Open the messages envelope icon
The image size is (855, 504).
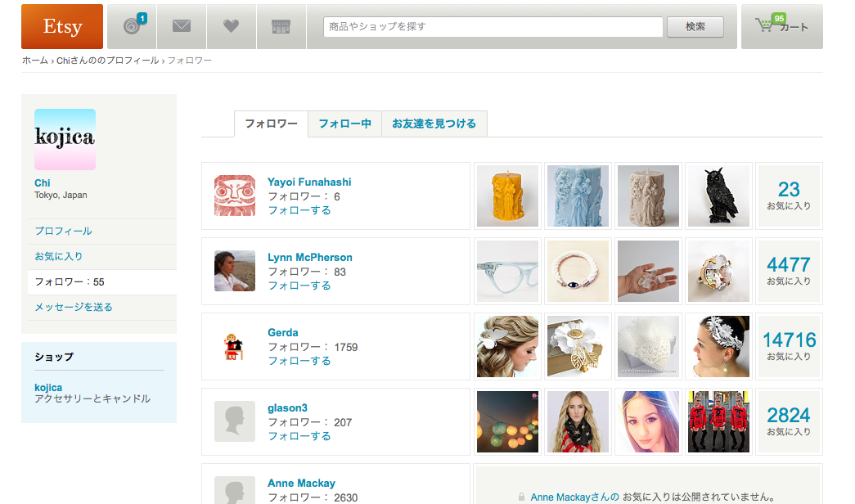point(182,26)
